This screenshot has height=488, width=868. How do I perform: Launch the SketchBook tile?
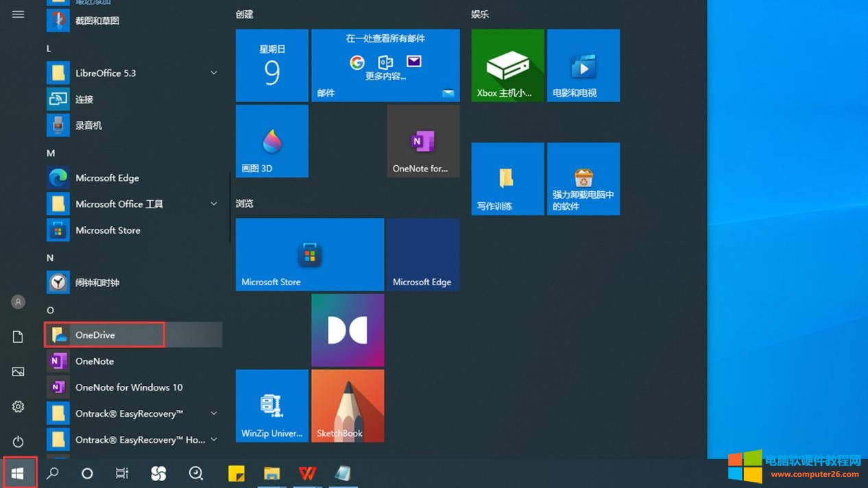pos(348,406)
